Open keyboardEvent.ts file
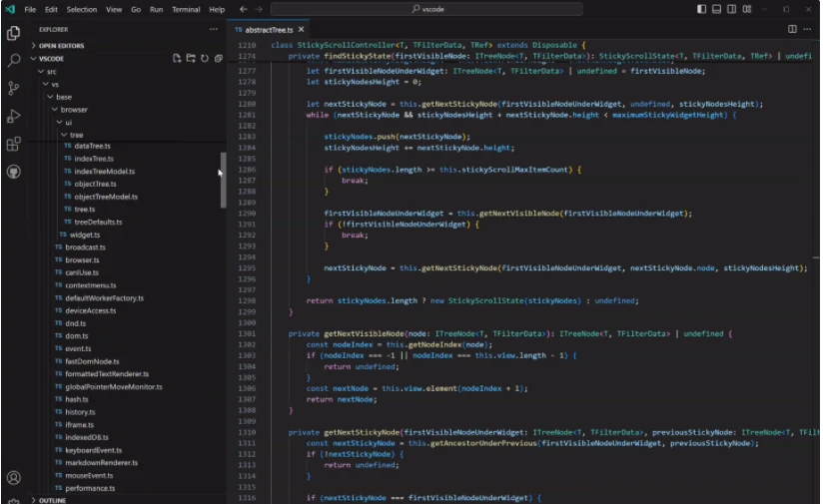The image size is (823, 504). [94, 450]
